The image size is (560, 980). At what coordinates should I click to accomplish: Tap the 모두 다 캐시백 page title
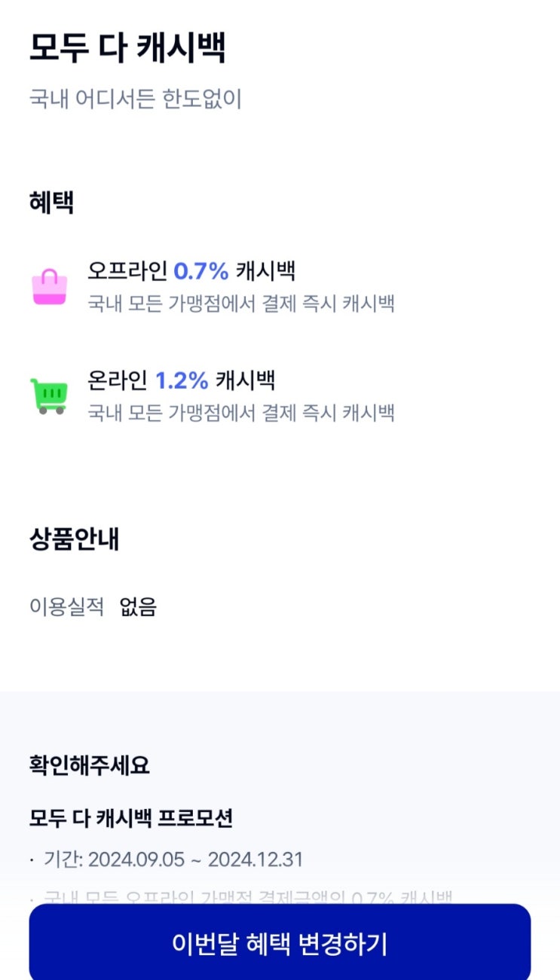127,48
